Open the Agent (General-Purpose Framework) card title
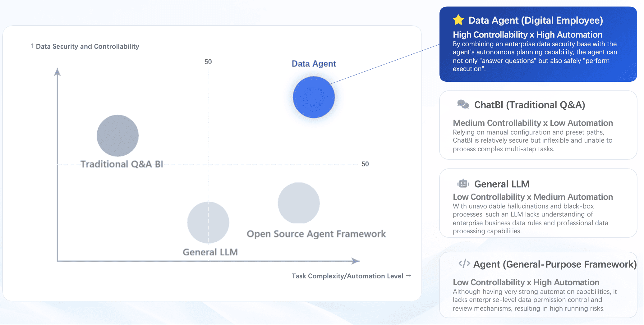 click(x=555, y=264)
